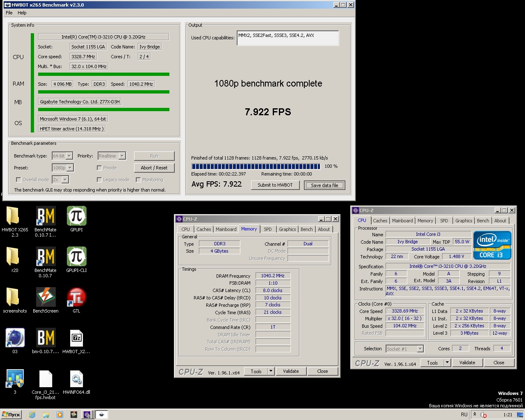The height and width of the screenshot is (420, 525).
Task: Switch to Caches tab in Memory CPU-Z window
Action: click(203, 229)
